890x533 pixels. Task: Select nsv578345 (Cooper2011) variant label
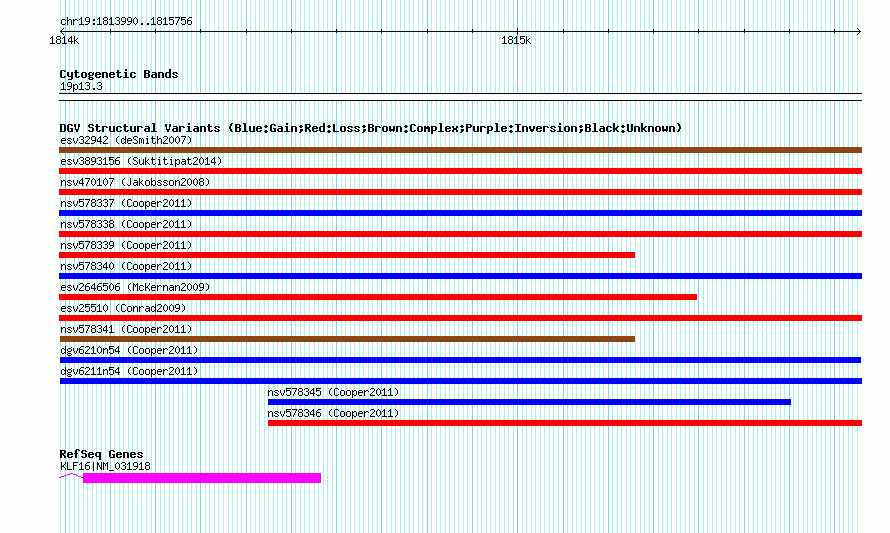click(333, 392)
